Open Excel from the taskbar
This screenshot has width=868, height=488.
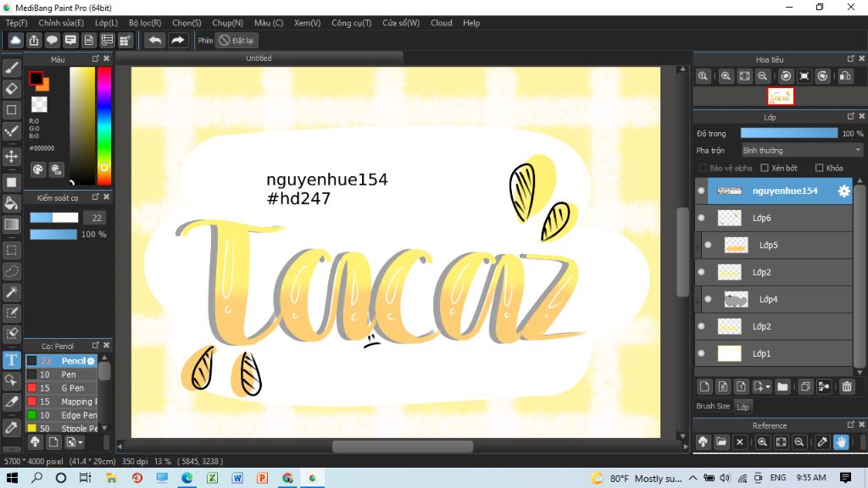(x=212, y=478)
